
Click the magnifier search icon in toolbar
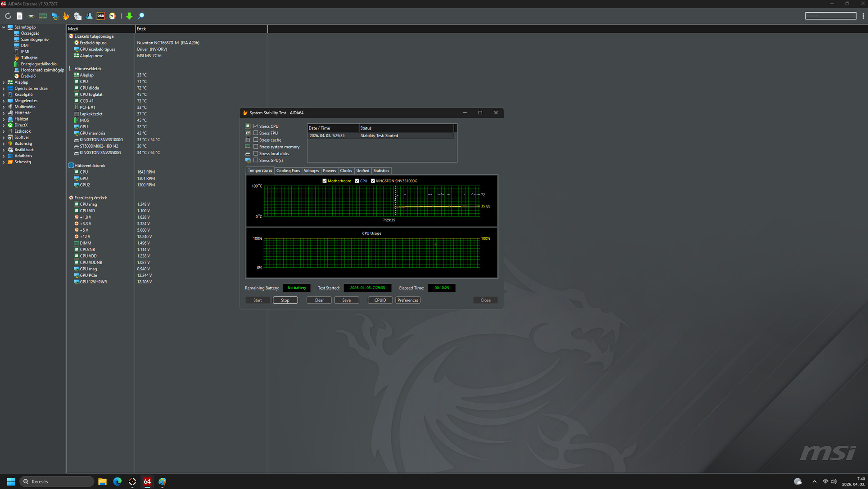(141, 16)
